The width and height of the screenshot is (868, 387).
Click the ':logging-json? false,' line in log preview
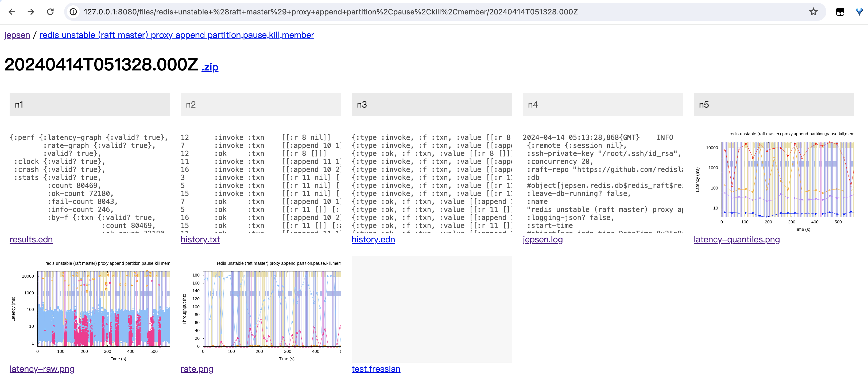click(571, 218)
